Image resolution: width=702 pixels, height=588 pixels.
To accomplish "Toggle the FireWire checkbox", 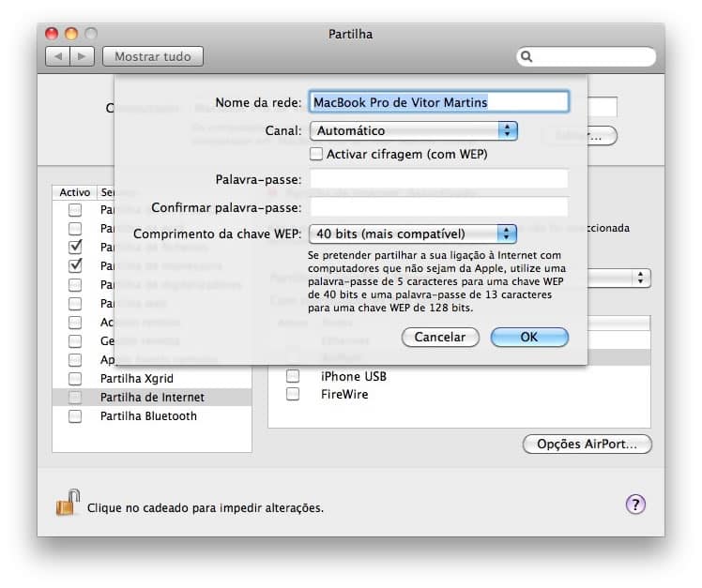I will pyautogui.click(x=293, y=394).
